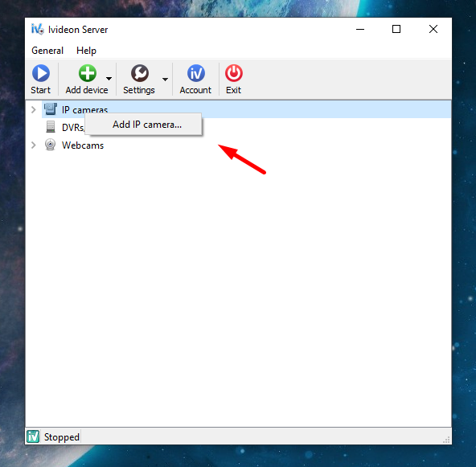Image resolution: width=476 pixels, height=467 pixels.
Task: Click the Add device label in toolbar
Action: point(87,90)
